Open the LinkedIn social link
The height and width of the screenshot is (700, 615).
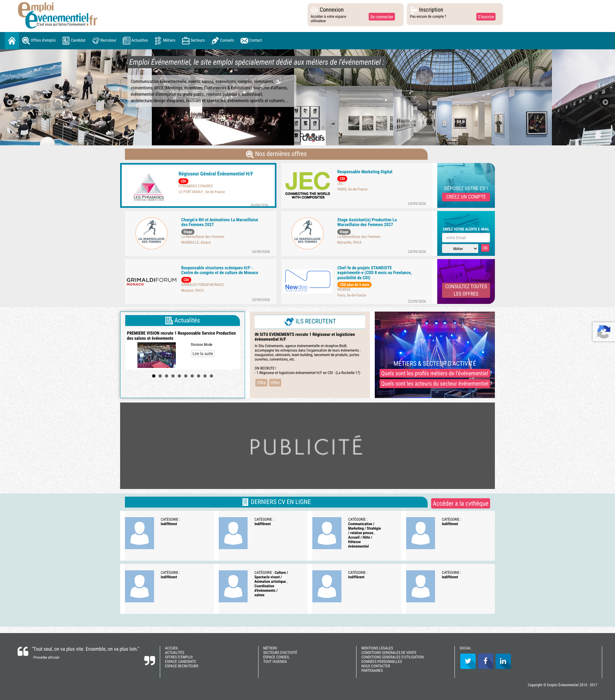click(x=503, y=661)
